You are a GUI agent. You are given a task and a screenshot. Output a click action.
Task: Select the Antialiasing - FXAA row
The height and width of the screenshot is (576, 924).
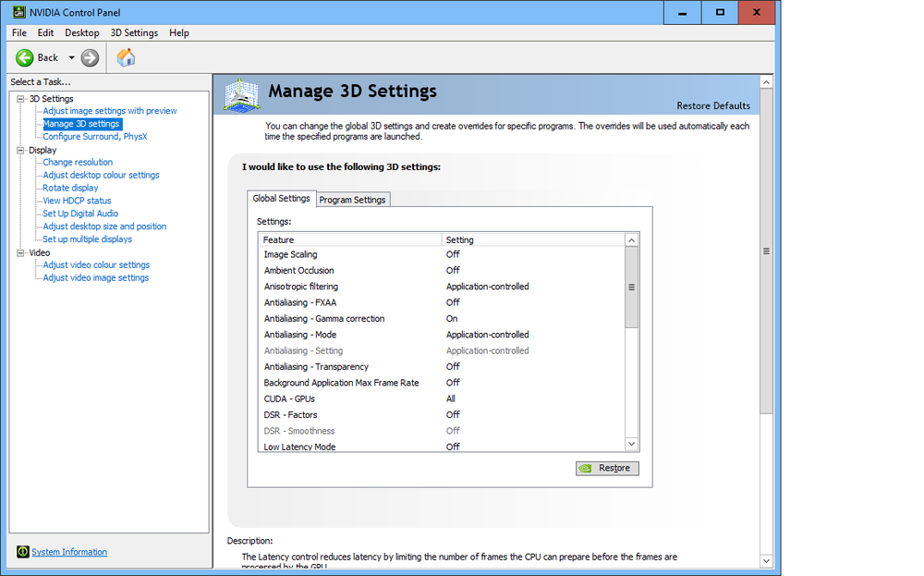point(442,302)
